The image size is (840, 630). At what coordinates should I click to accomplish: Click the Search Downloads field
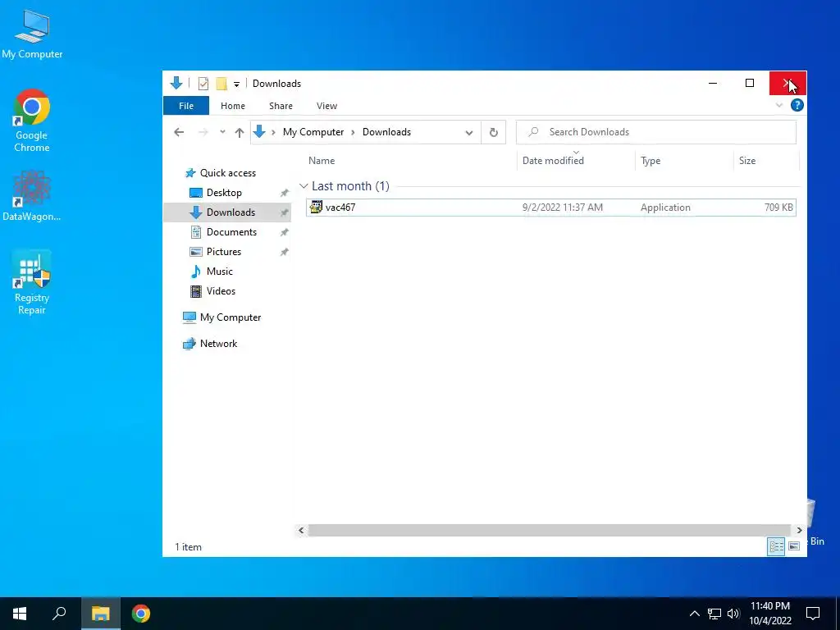(655, 132)
